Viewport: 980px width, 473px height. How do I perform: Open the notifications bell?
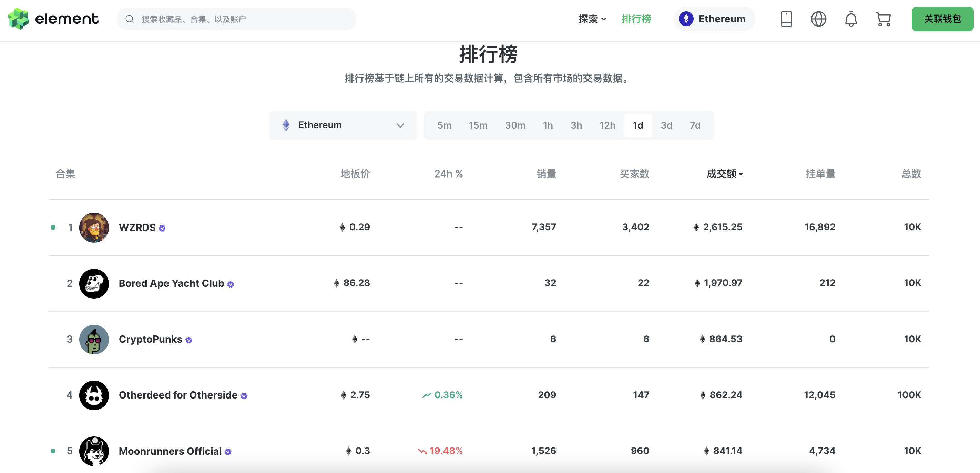[851, 19]
